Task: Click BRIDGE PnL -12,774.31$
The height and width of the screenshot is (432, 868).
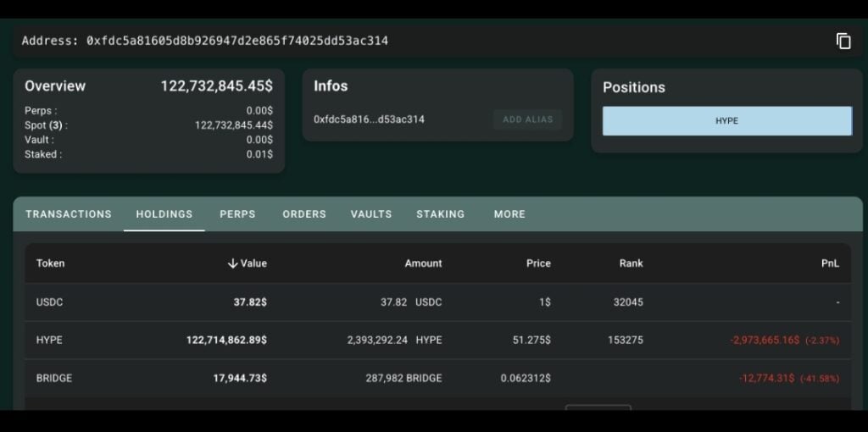Action: tap(766, 379)
